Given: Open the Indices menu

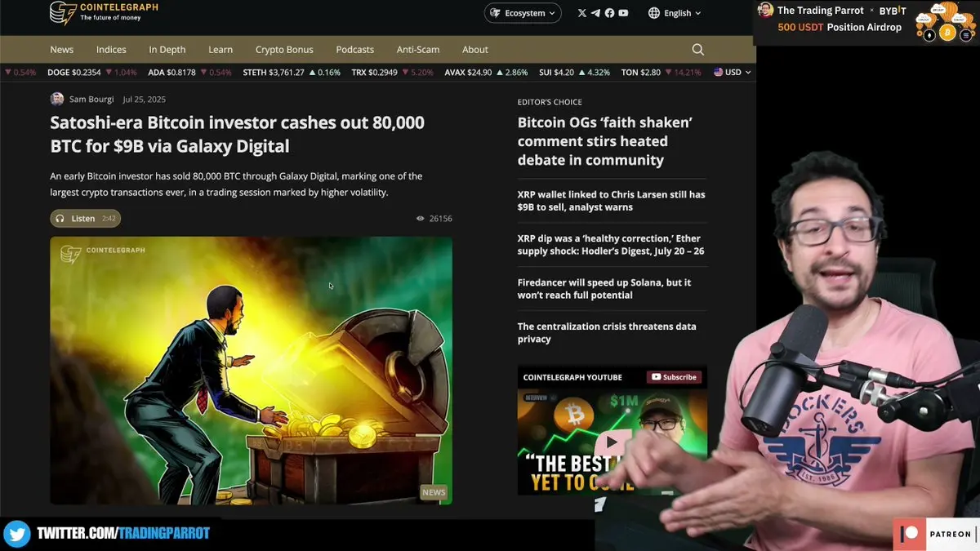Looking at the screenshot, I should 111,50.
